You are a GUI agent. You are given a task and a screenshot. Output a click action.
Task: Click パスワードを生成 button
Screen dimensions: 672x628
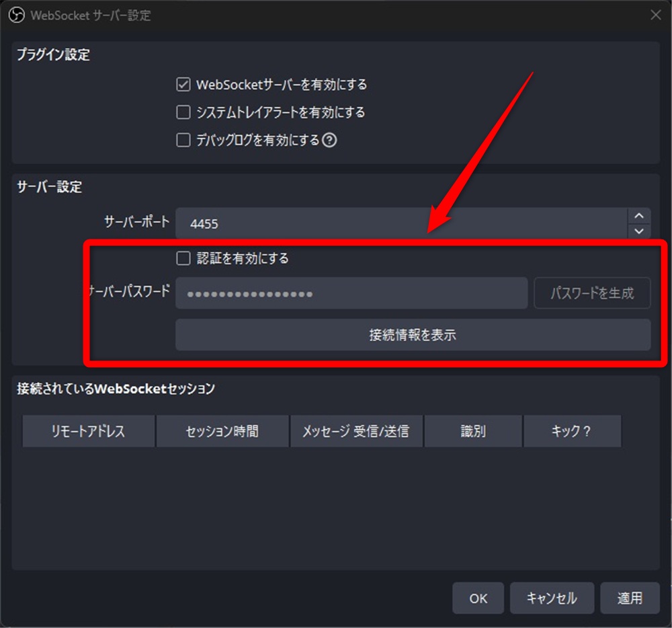592,293
